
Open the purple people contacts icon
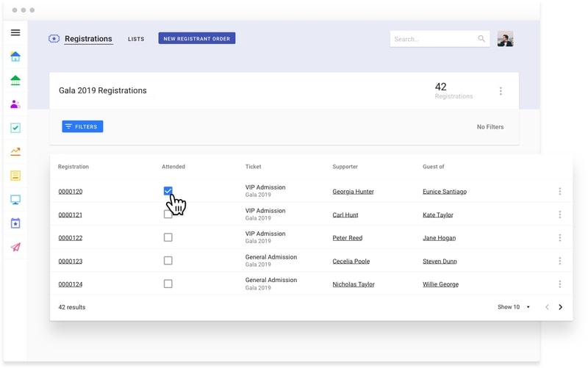[15, 104]
